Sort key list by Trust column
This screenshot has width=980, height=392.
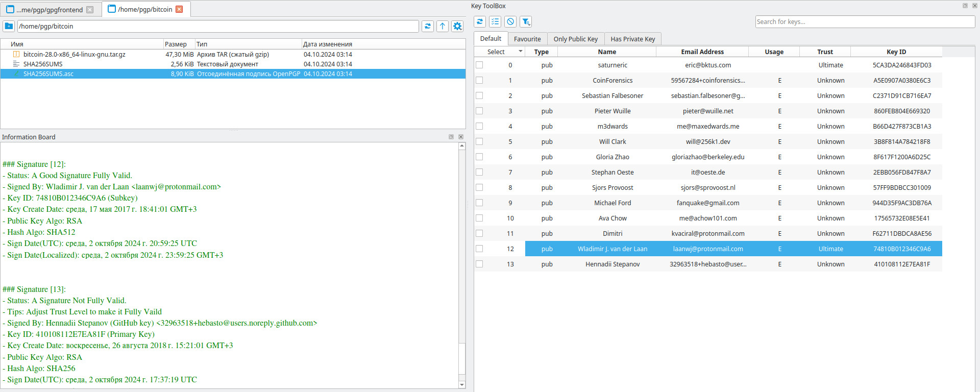[824, 52]
